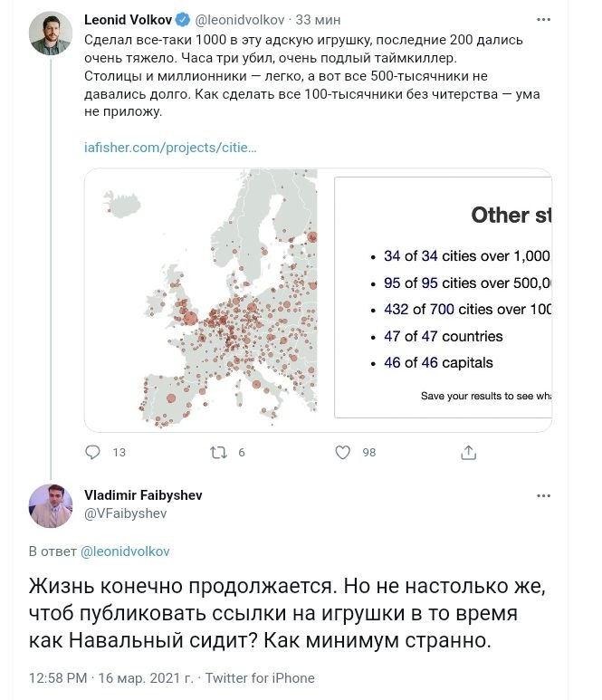Click Vladimir Faibyshev's profile avatar
Image resolution: width=602 pixels, height=700 pixels.
click(x=52, y=505)
